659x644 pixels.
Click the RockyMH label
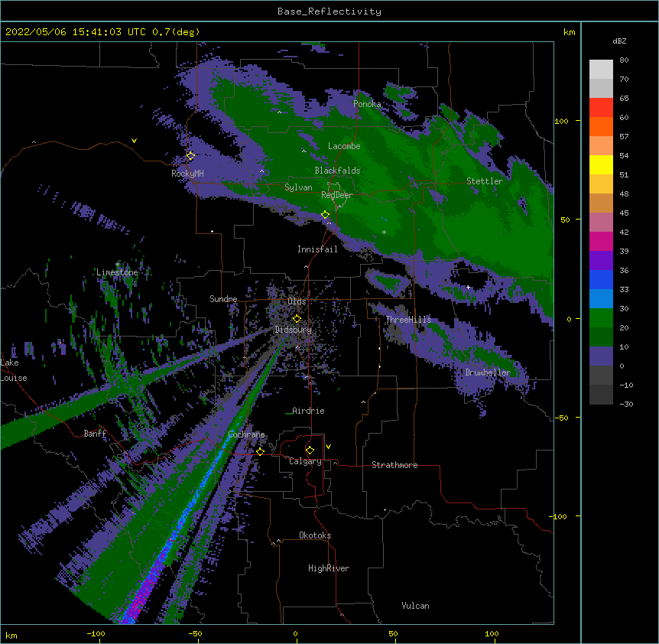187,174
